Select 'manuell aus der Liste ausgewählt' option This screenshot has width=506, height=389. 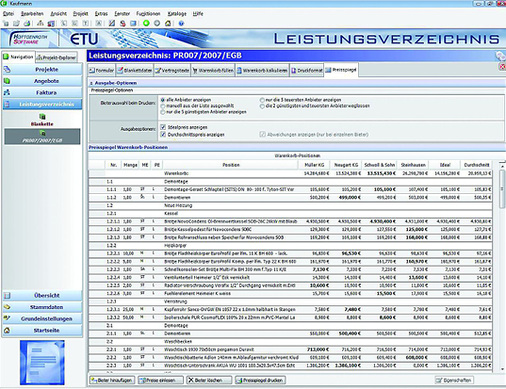[x=163, y=106]
